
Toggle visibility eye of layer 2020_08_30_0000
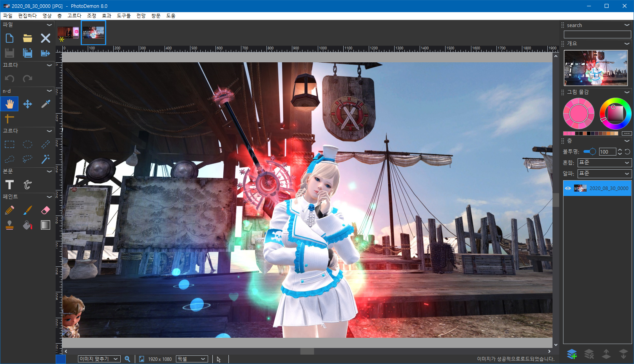click(568, 188)
